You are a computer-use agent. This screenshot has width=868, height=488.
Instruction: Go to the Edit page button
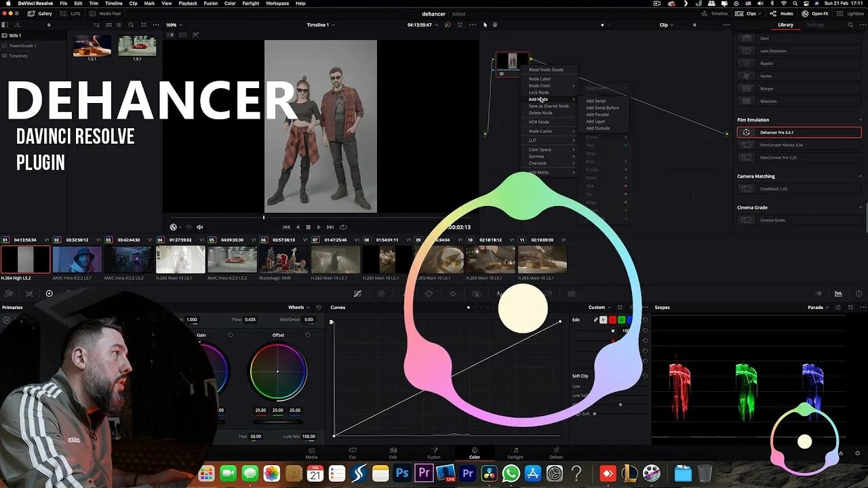pos(393,453)
